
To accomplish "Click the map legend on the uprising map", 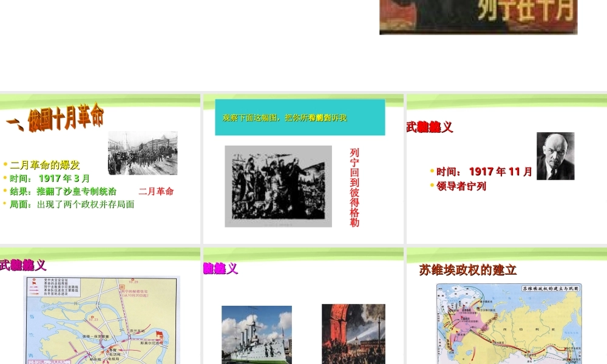I will point(55,287).
